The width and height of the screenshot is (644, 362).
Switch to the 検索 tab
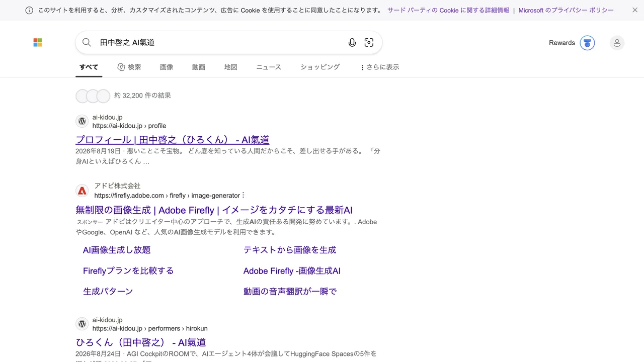coord(129,67)
